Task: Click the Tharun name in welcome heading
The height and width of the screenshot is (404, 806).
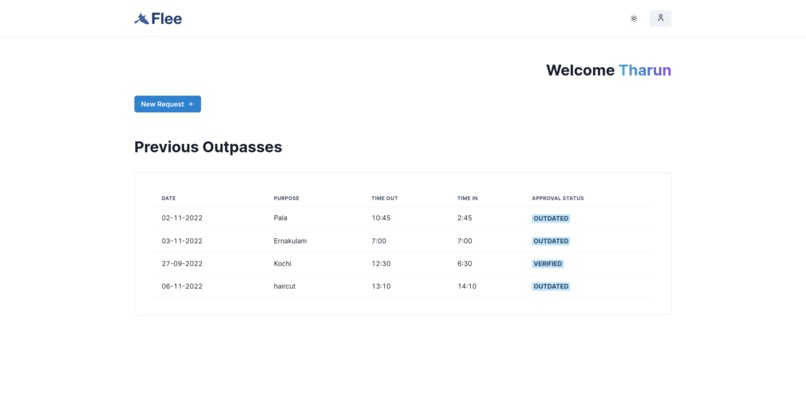Action: point(645,70)
